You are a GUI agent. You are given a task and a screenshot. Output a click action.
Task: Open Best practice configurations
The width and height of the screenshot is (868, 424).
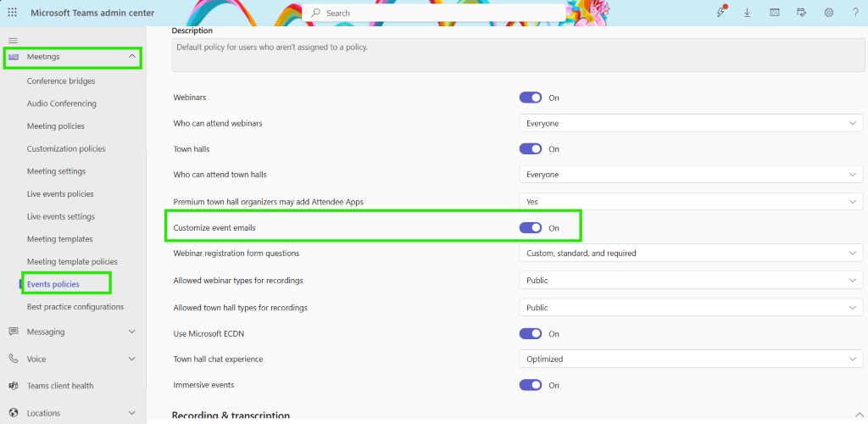pos(75,307)
